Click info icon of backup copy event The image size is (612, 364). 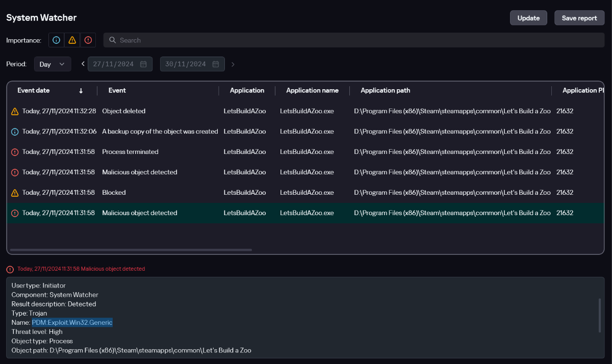15,132
